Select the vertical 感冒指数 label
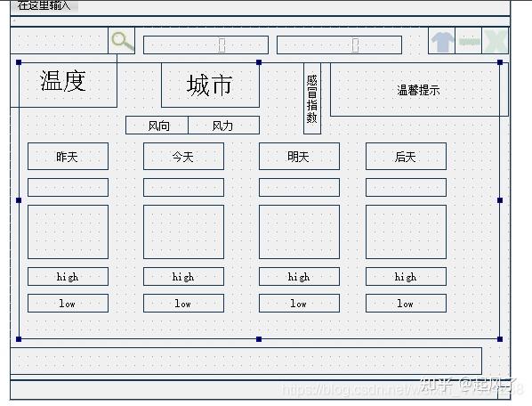This screenshot has width=532, height=406. coord(312,99)
